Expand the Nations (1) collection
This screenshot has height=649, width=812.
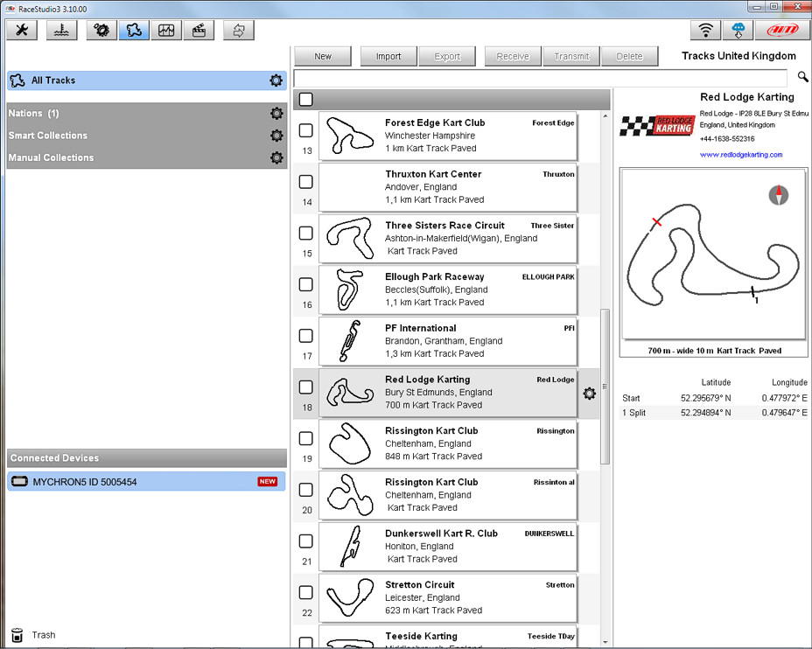(146, 114)
